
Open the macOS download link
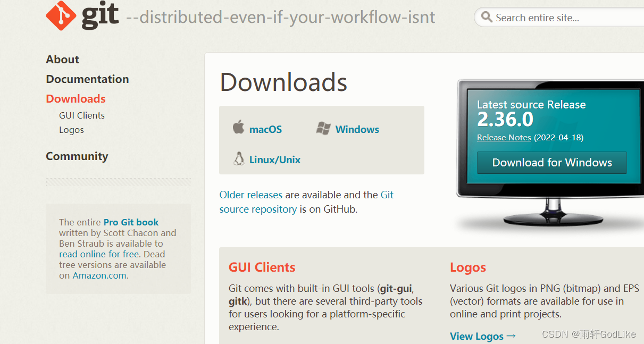pyautogui.click(x=265, y=129)
